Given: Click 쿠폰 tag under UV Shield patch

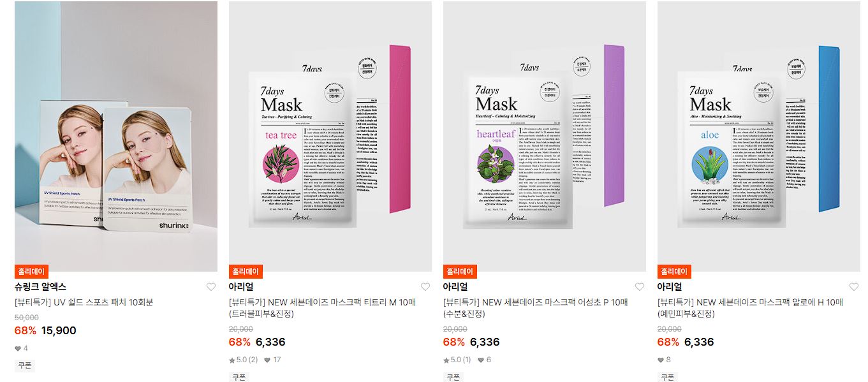Looking at the screenshot, I should point(25,365).
